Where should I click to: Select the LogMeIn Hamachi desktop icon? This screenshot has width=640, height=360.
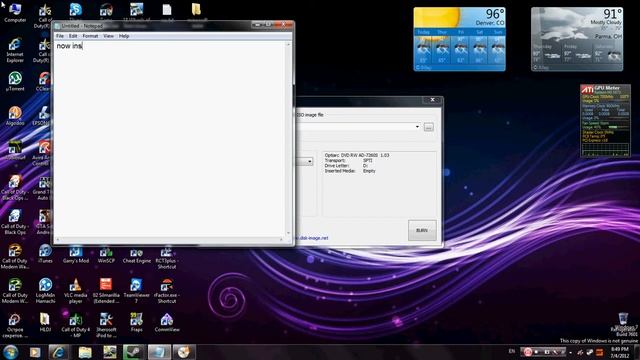pyautogui.click(x=45, y=291)
